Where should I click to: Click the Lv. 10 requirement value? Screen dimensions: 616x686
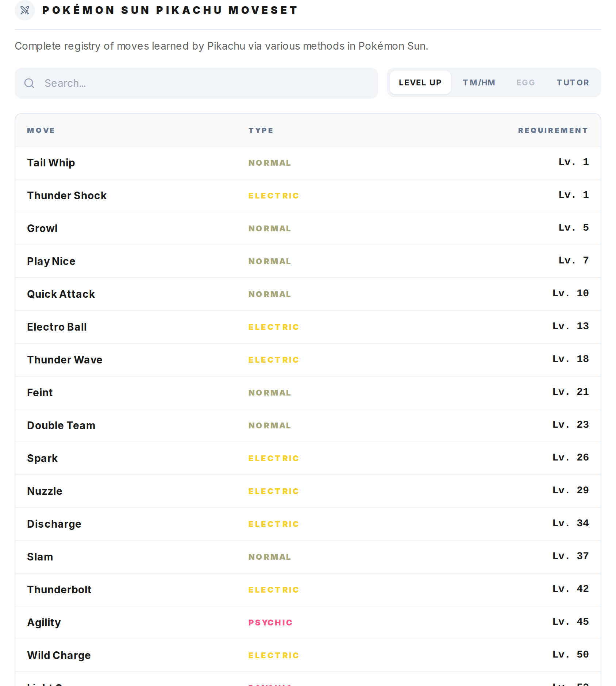pos(571,293)
